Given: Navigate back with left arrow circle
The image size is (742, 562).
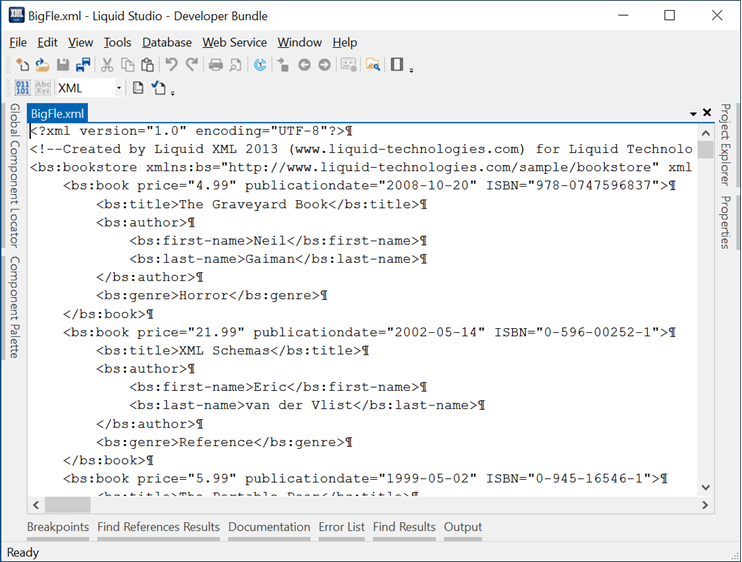Looking at the screenshot, I should [x=304, y=65].
